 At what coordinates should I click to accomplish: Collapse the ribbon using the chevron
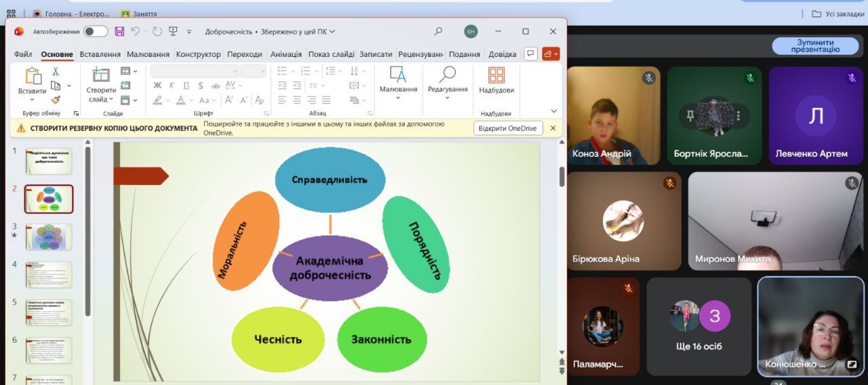pos(553,111)
